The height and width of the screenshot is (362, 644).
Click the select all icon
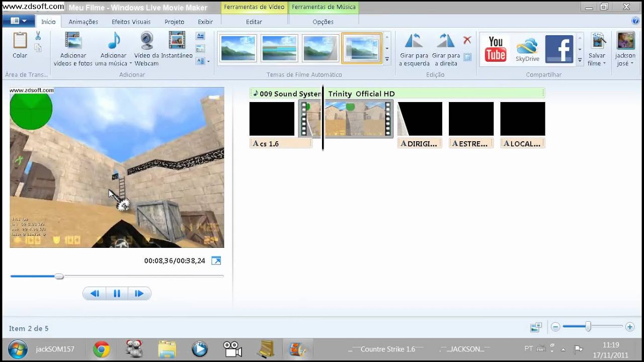coord(467,57)
